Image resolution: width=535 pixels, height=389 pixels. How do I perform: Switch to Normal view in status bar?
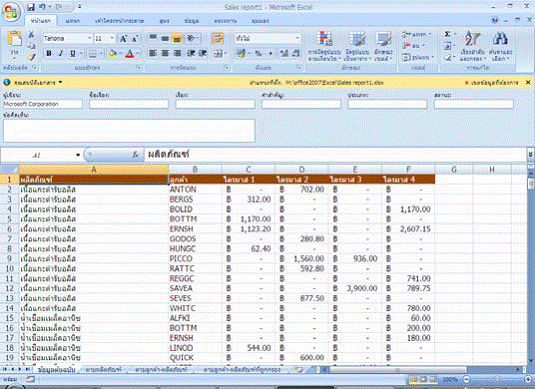click(x=413, y=379)
